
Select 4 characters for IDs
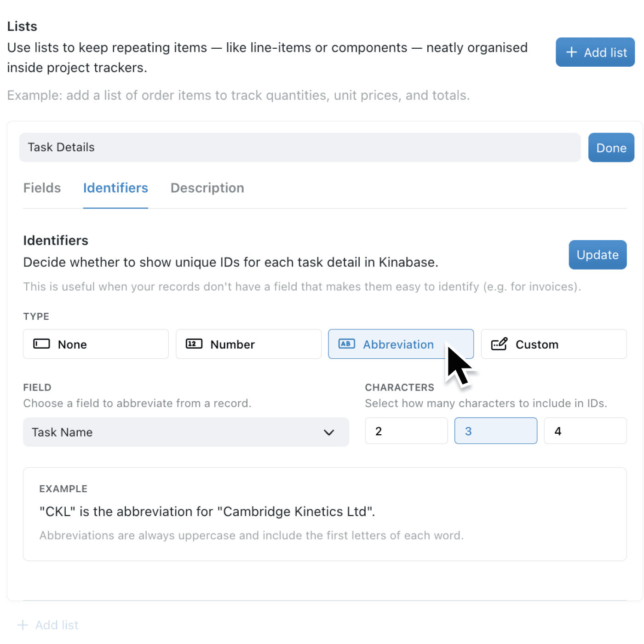click(585, 431)
